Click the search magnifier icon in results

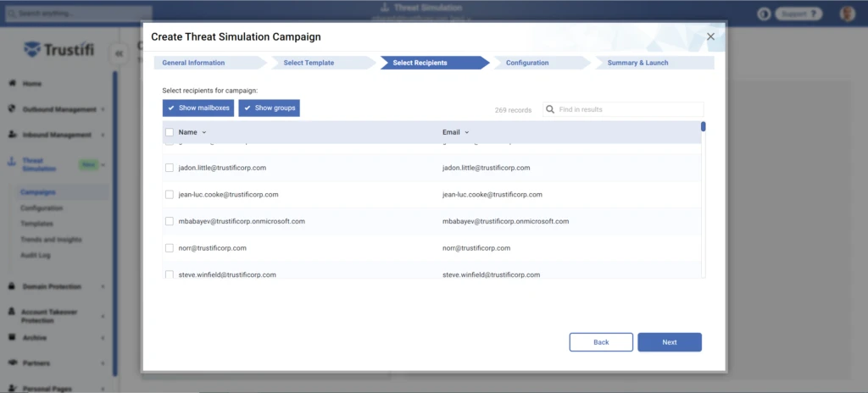coord(550,109)
